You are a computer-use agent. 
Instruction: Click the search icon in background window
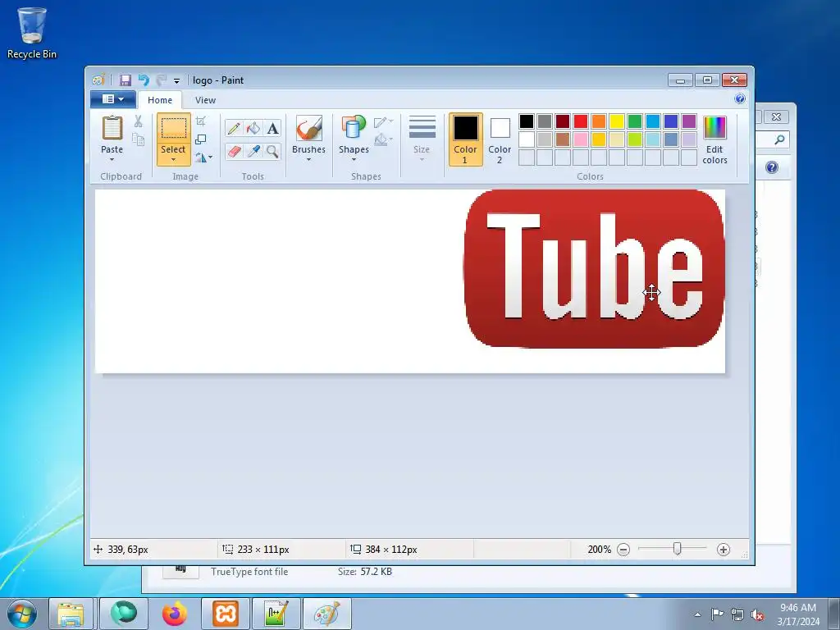(779, 139)
